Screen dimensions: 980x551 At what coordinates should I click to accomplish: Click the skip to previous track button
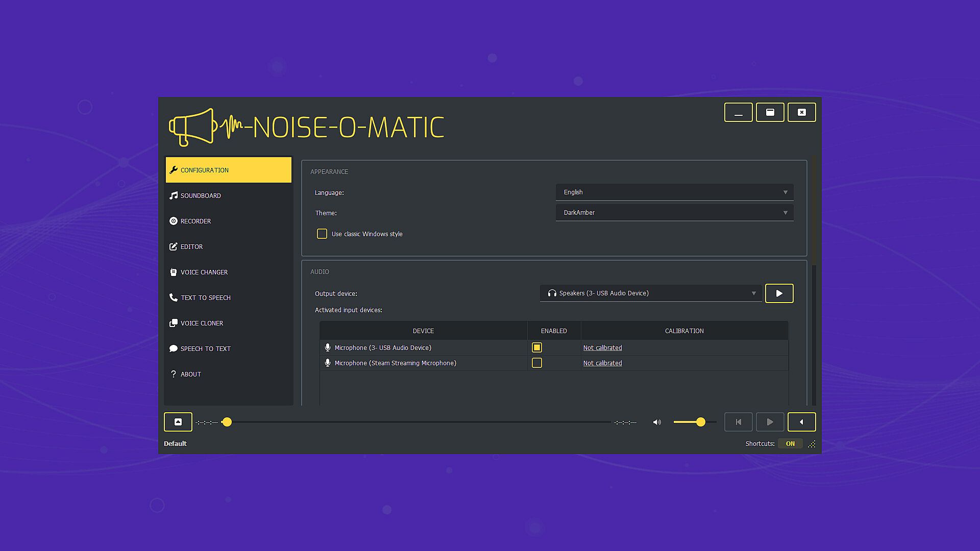pyautogui.click(x=738, y=422)
